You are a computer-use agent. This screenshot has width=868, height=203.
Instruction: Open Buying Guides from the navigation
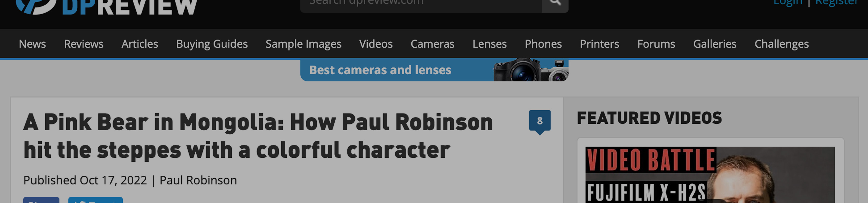(212, 44)
